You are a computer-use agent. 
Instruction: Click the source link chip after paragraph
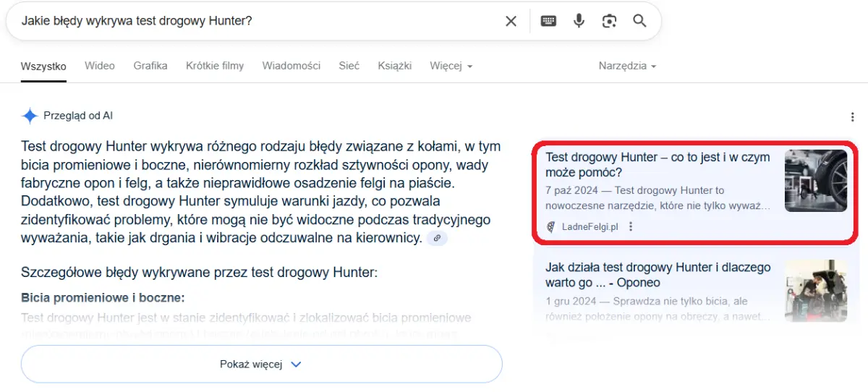pyautogui.click(x=437, y=238)
